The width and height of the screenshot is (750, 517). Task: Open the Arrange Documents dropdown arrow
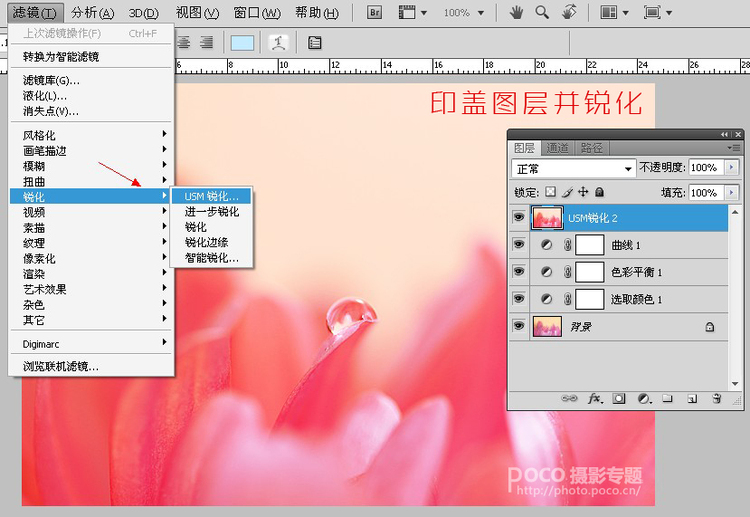click(x=625, y=13)
